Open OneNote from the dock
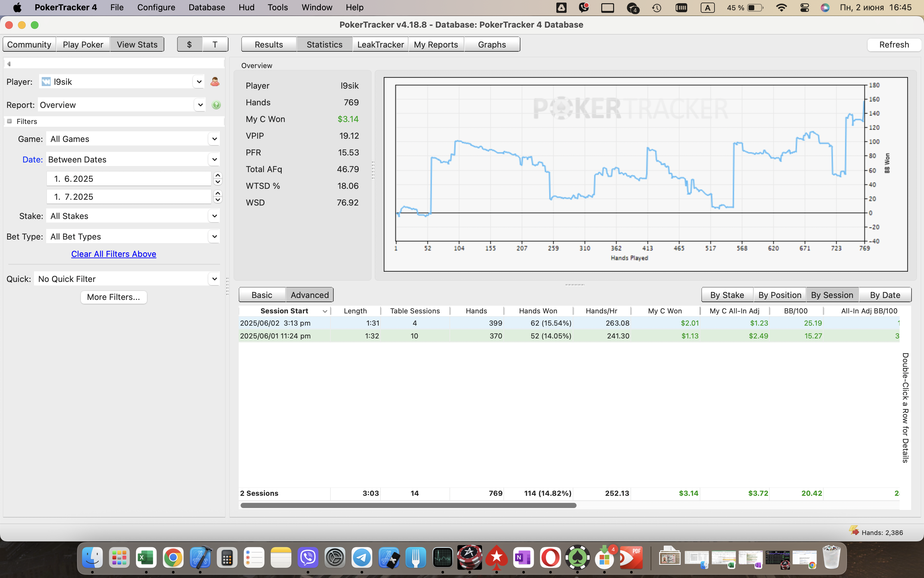 pos(524,558)
